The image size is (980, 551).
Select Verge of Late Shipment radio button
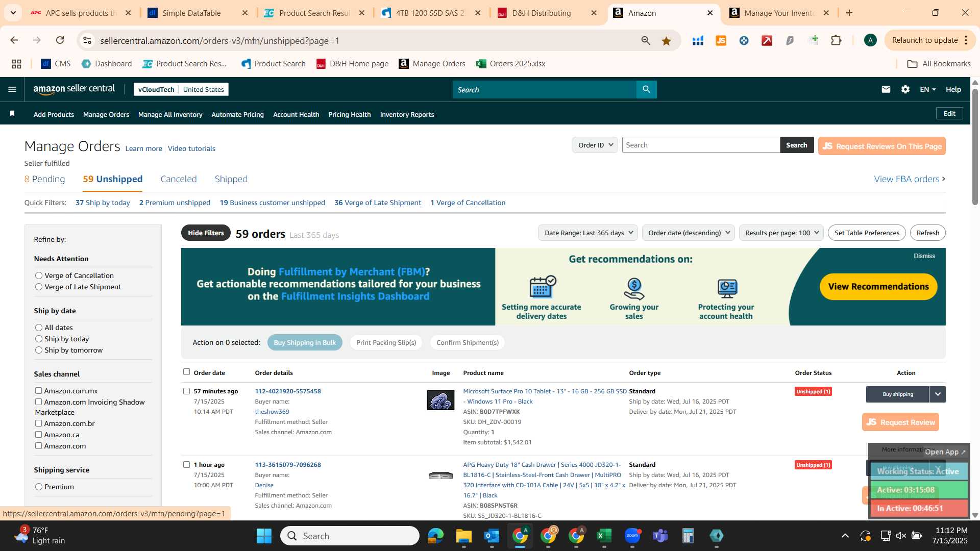tap(39, 287)
